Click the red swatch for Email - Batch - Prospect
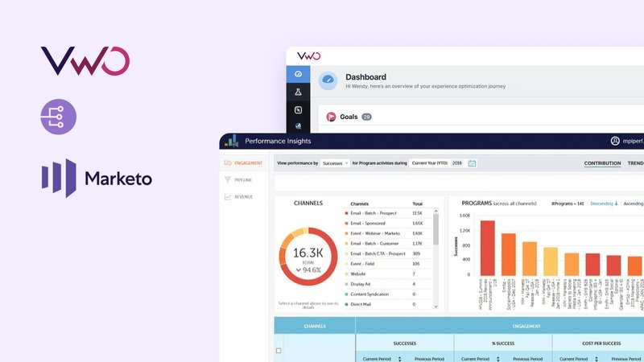The height and width of the screenshot is (362, 644). (x=346, y=213)
